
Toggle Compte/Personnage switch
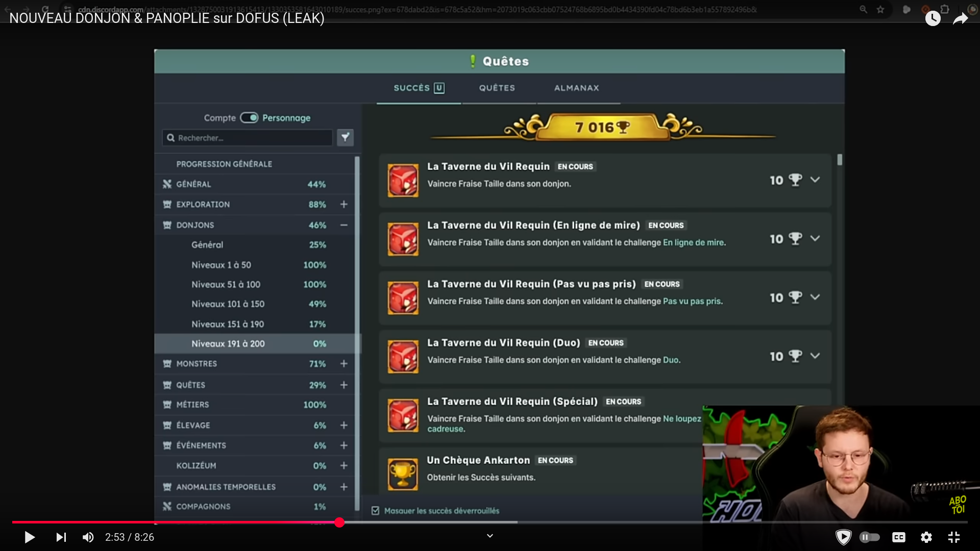(x=249, y=118)
